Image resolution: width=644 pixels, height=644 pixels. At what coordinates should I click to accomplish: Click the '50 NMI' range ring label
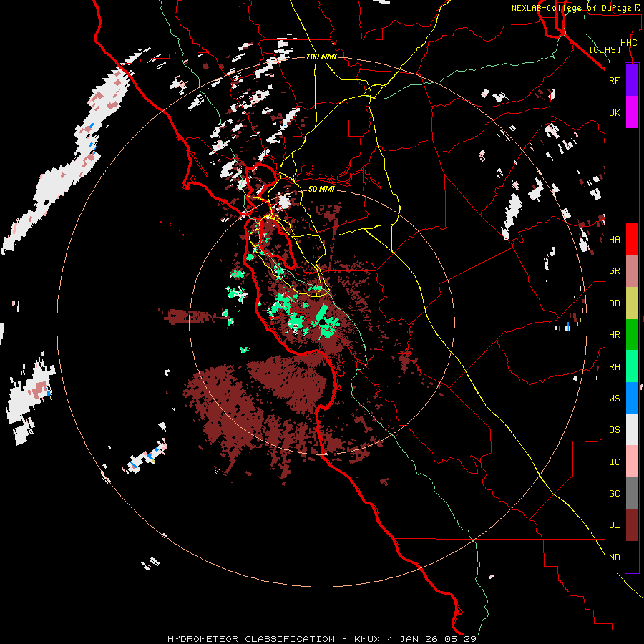(x=321, y=189)
